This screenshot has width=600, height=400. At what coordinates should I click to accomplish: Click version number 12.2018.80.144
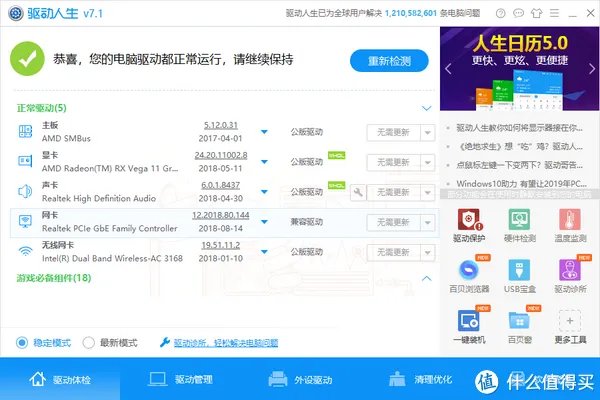point(221,215)
